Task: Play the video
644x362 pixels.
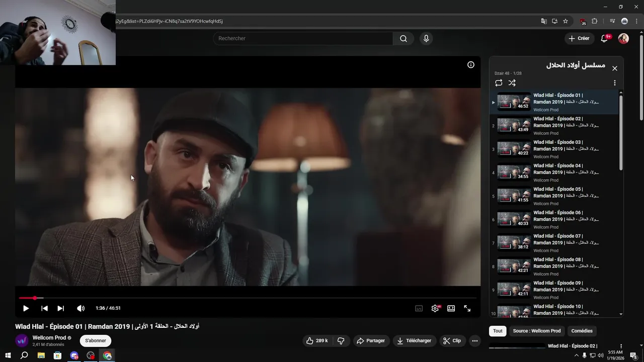Action: click(26, 308)
